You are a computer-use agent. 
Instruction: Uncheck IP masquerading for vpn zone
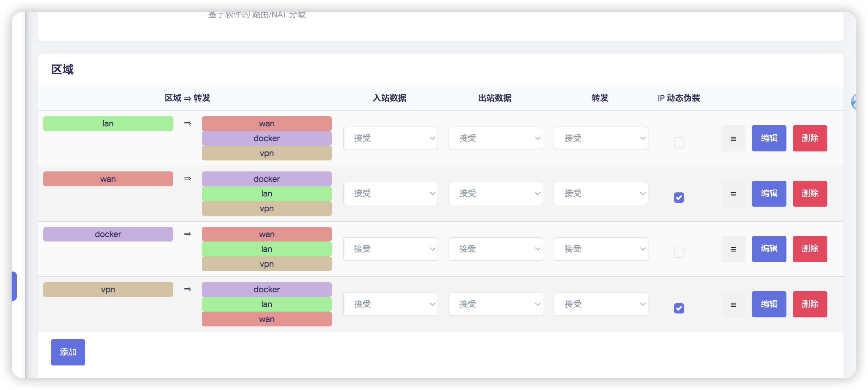679,308
